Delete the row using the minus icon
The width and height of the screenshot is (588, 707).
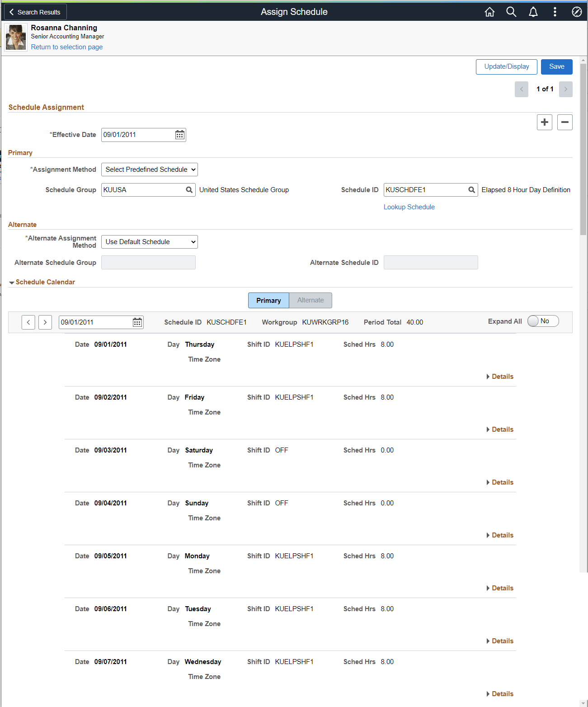(x=564, y=122)
